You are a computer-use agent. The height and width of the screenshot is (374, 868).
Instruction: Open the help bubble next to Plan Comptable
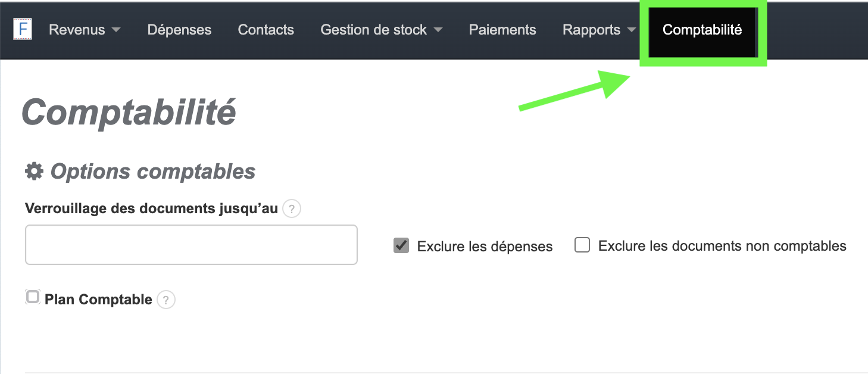pyautogui.click(x=167, y=300)
